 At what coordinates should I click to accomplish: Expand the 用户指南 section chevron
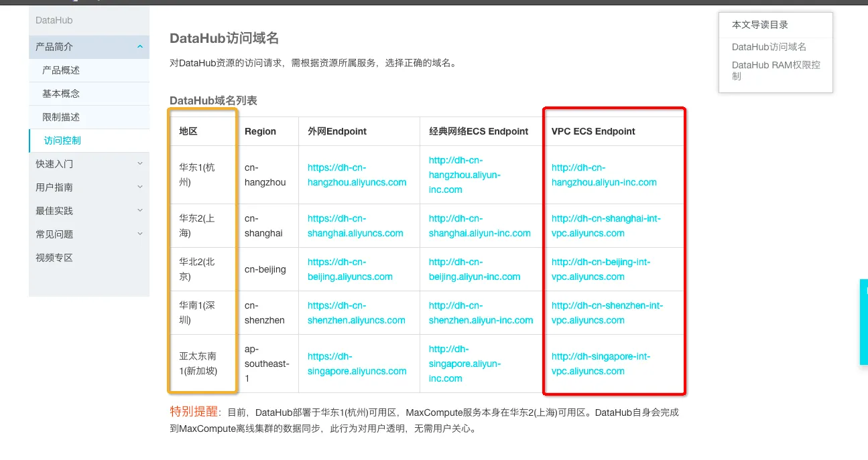pos(139,187)
